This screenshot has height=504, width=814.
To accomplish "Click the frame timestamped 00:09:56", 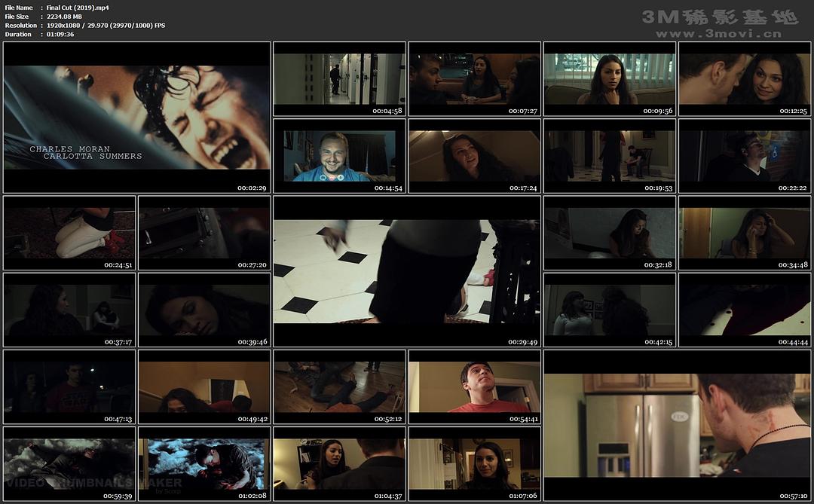I will [x=610, y=79].
